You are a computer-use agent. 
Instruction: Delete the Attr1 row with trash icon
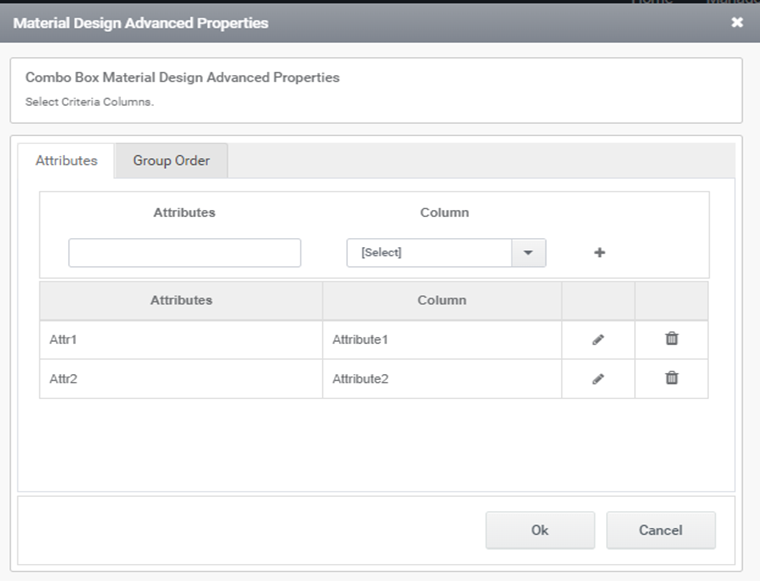[x=672, y=339]
